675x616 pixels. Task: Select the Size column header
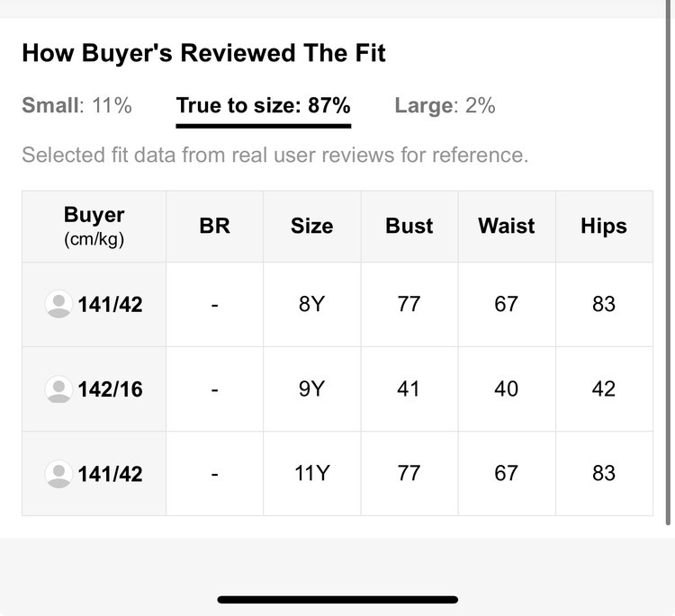(311, 226)
